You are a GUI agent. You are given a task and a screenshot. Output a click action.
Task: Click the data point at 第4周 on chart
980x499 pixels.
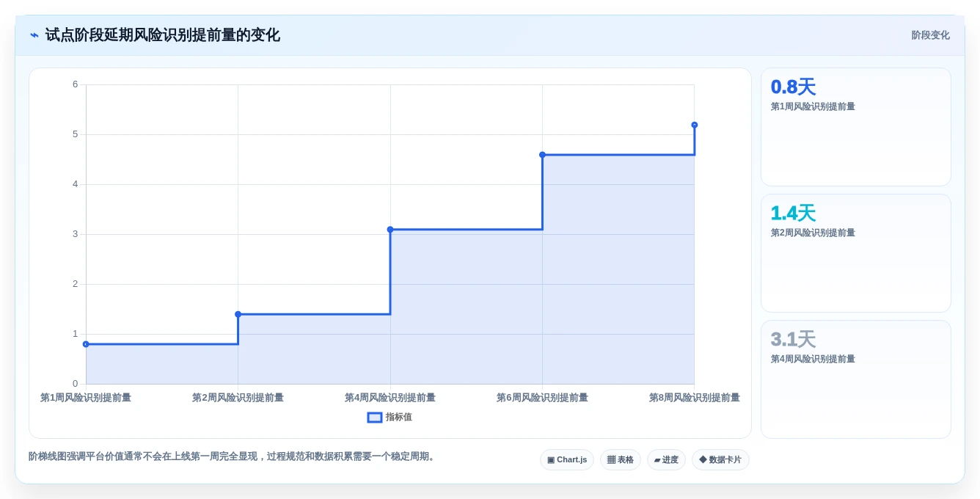[390, 230]
